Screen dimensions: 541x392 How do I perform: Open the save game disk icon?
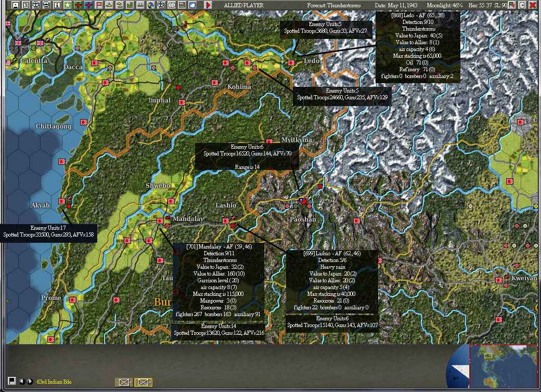point(15,5)
